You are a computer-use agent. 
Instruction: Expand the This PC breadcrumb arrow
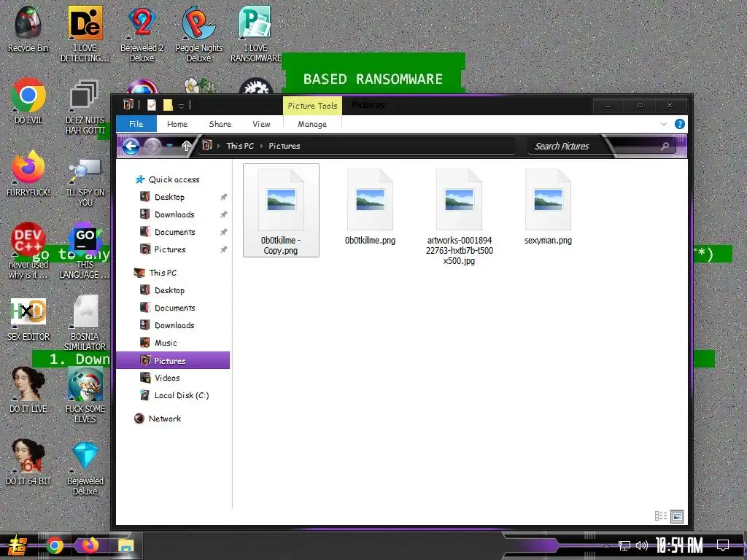pos(262,146)
